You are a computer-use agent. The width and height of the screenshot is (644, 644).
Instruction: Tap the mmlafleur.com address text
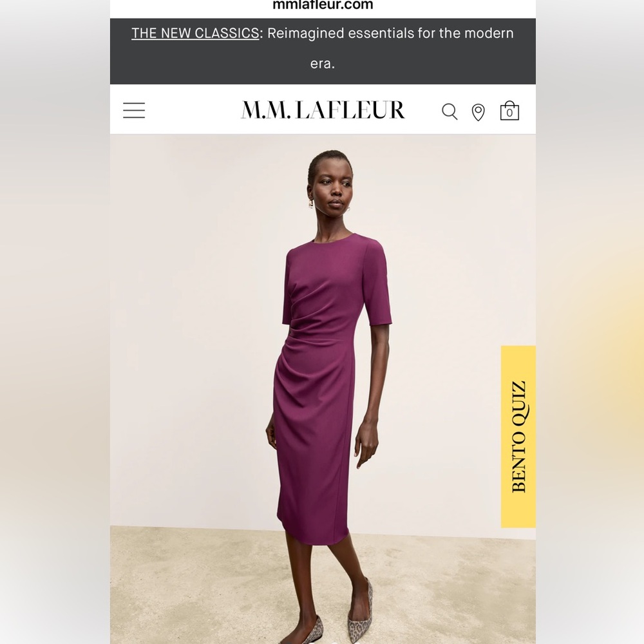click(x=323, y=5)
